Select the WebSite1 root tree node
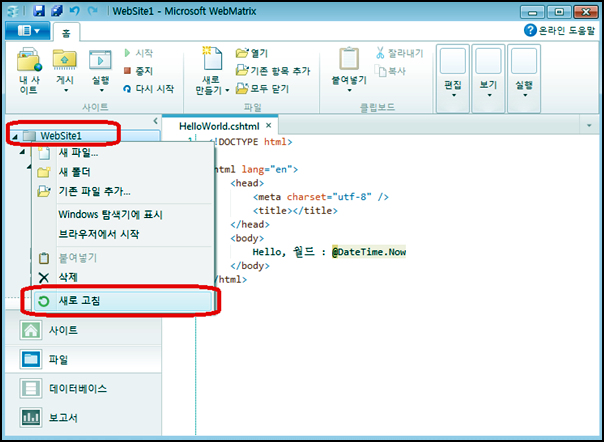 [x=61, y=136]
